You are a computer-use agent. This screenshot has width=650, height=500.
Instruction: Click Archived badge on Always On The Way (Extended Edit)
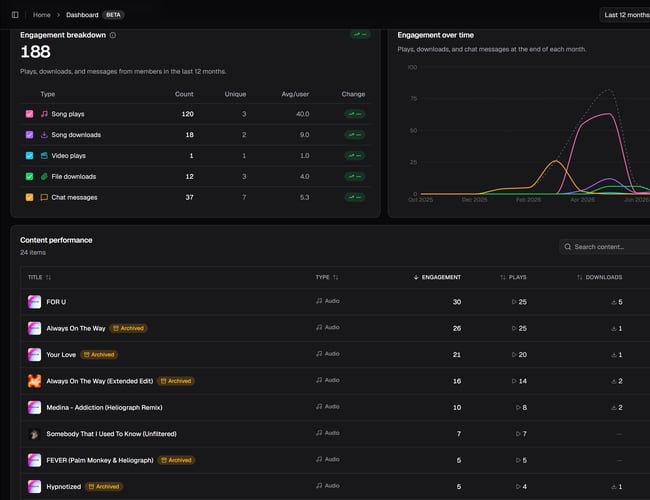point(176,381)
